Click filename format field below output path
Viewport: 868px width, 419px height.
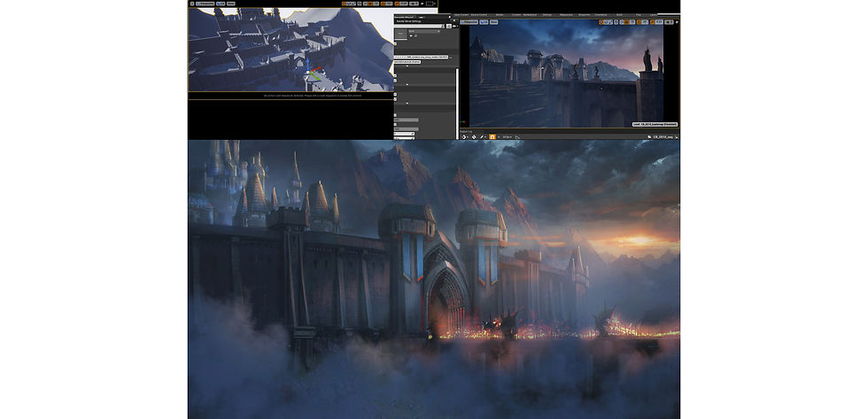click(407, 62)
